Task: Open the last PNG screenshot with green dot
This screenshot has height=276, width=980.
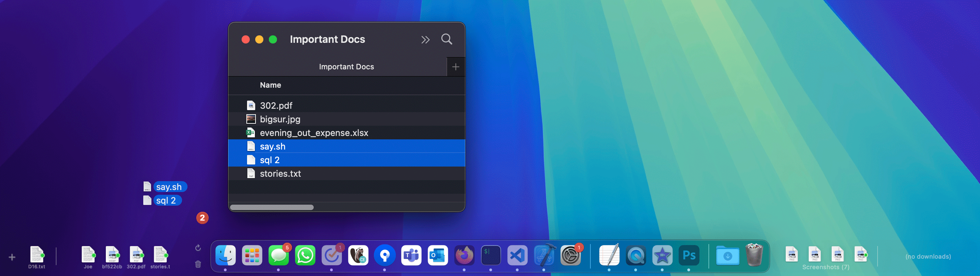Action: [861, 254]
